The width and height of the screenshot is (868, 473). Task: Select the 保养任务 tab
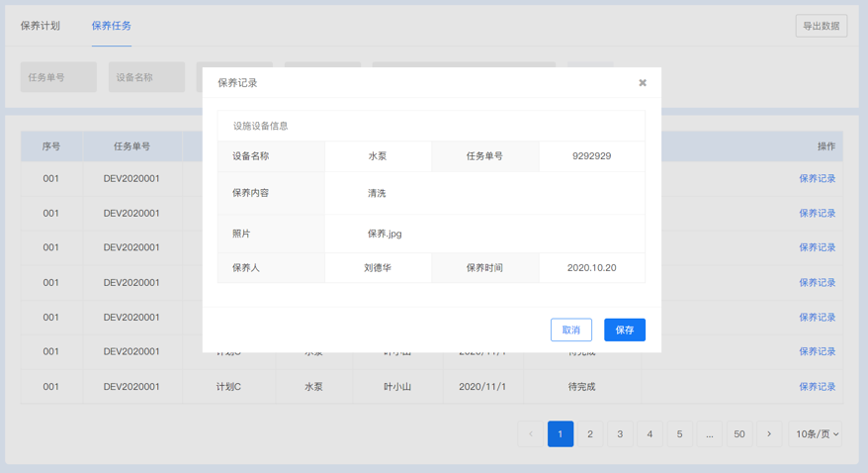click(111, 26)
